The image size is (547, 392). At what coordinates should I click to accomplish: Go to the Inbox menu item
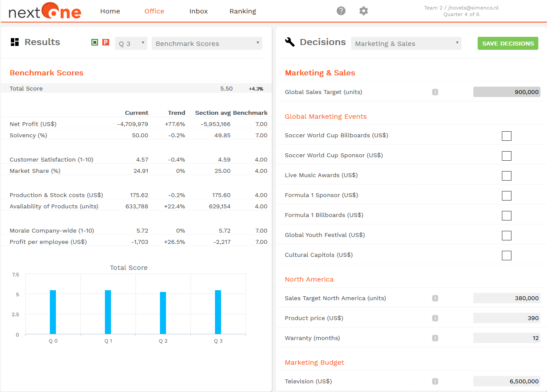click(199, 11)
